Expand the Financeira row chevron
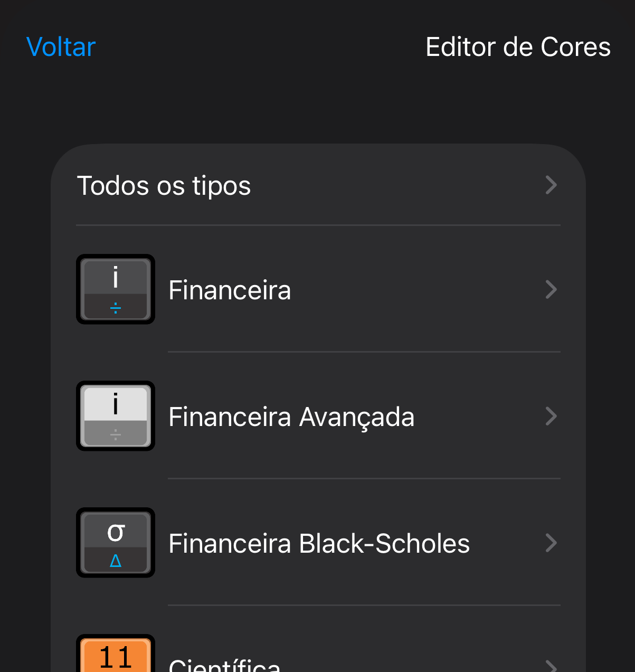Screen dimensions: 635x672 [551, 289]
